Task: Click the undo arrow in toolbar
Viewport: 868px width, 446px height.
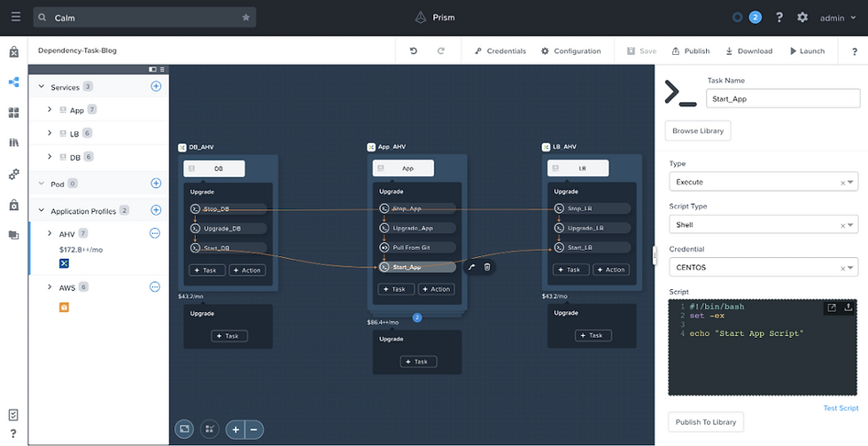Action: tap(414, 51)
